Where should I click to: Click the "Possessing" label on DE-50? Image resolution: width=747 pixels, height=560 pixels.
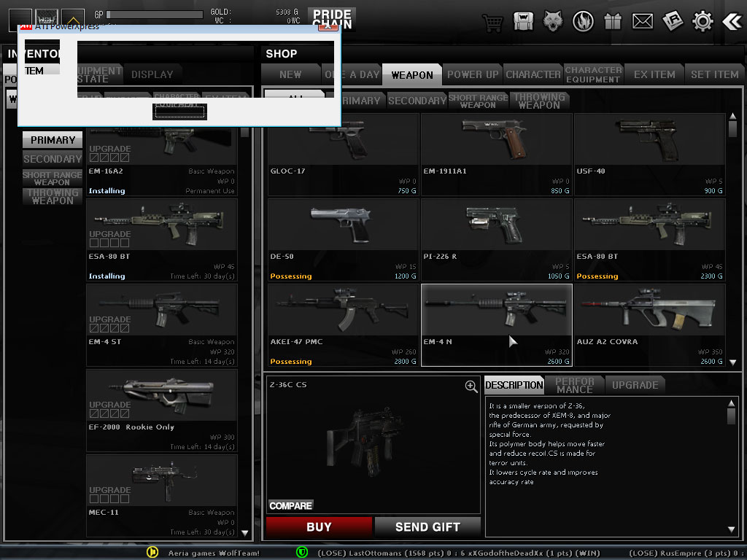tap(291, 276)
